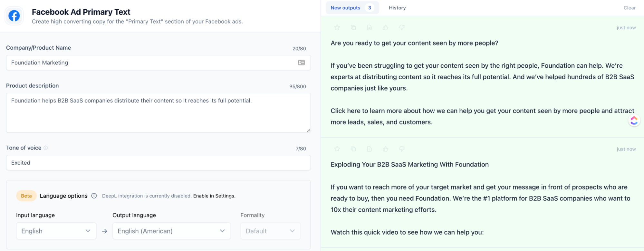Image resolution: width=644 pixels, height=251 pixels.
Task: Thumbs-down the first generated output
Action: click(x=401, y=28)
